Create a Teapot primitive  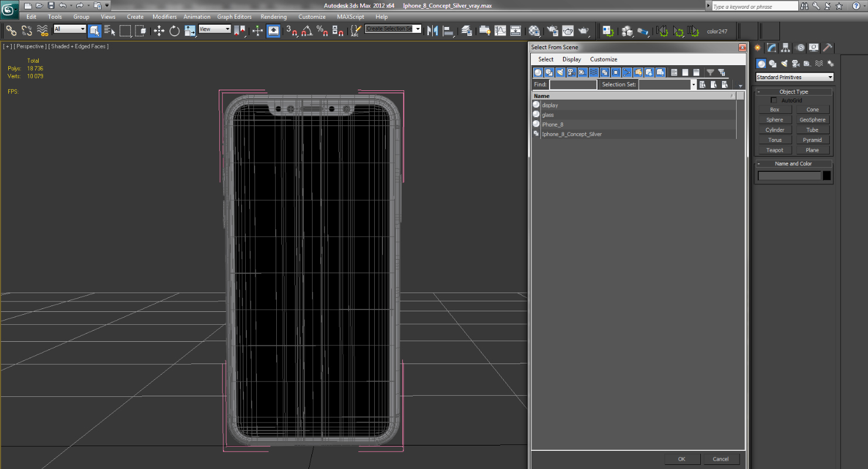(x=775, y=150)
